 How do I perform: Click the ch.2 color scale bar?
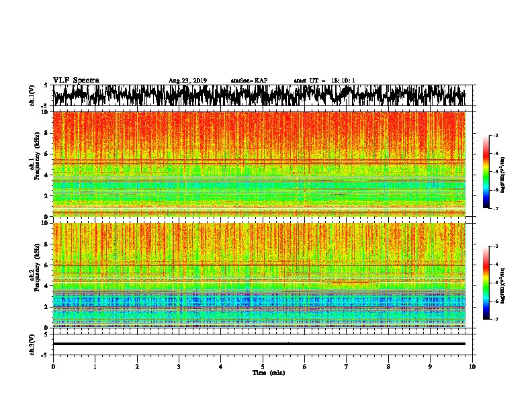486,283
